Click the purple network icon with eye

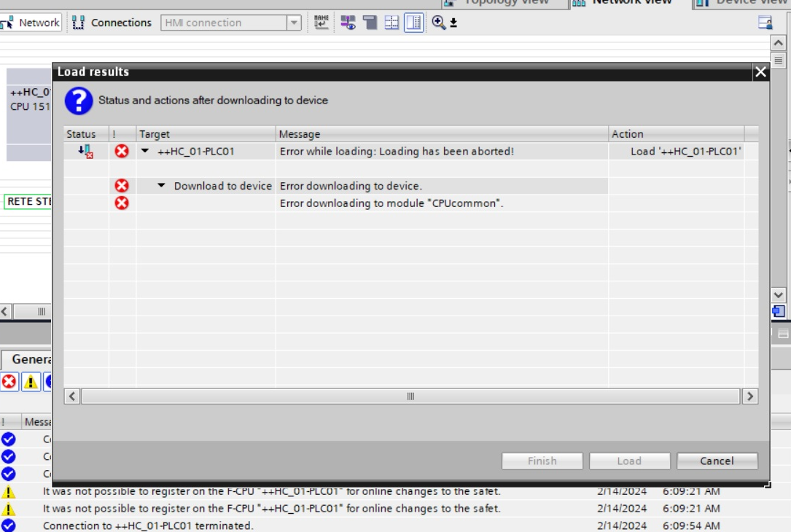pyautogui.click(x=348, y=22)
